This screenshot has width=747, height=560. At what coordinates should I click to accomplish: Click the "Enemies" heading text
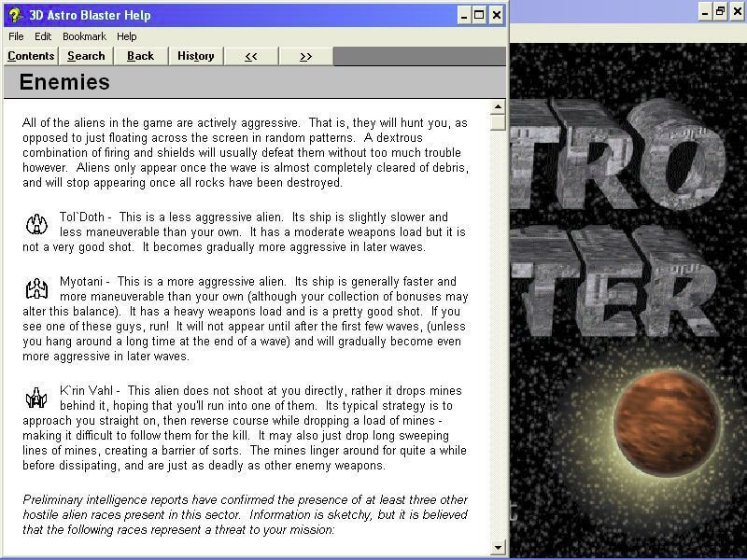click(x=64, y=82)
